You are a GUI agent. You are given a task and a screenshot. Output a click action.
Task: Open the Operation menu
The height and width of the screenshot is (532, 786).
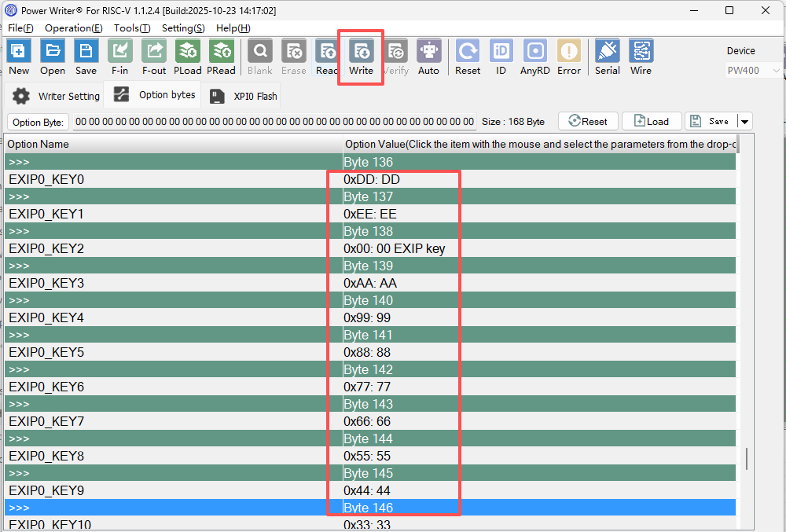click(x=73, y=28)
